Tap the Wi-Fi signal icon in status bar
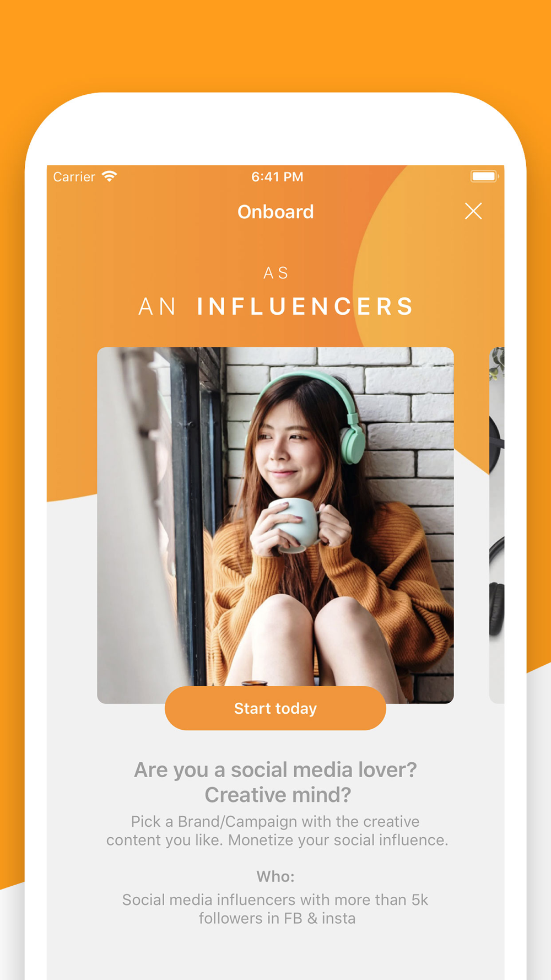Viewport: 551px width, 980px height. point(110,176)
